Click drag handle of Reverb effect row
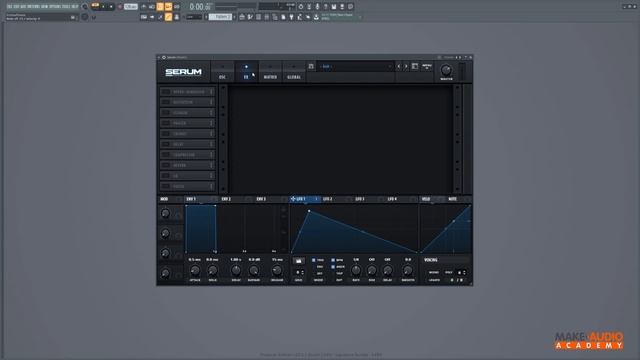The height and width of the screenshot is (360, 640). point(211,165)
